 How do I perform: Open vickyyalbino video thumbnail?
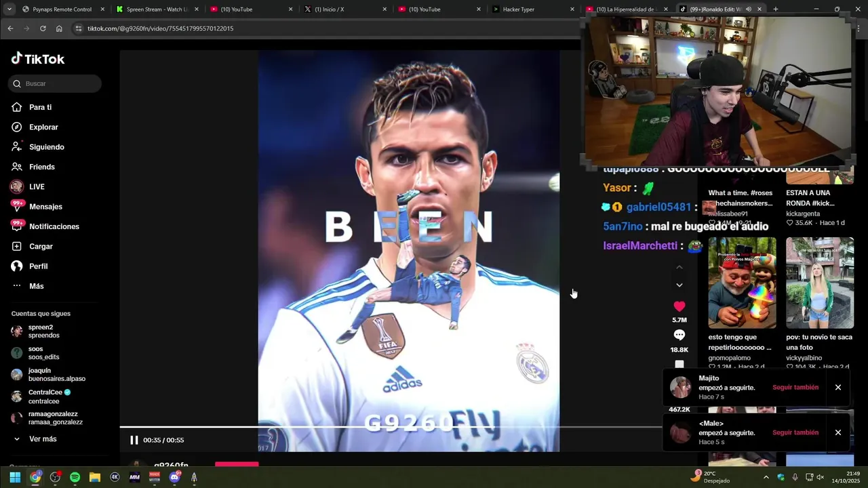click(x=820, y=283)
